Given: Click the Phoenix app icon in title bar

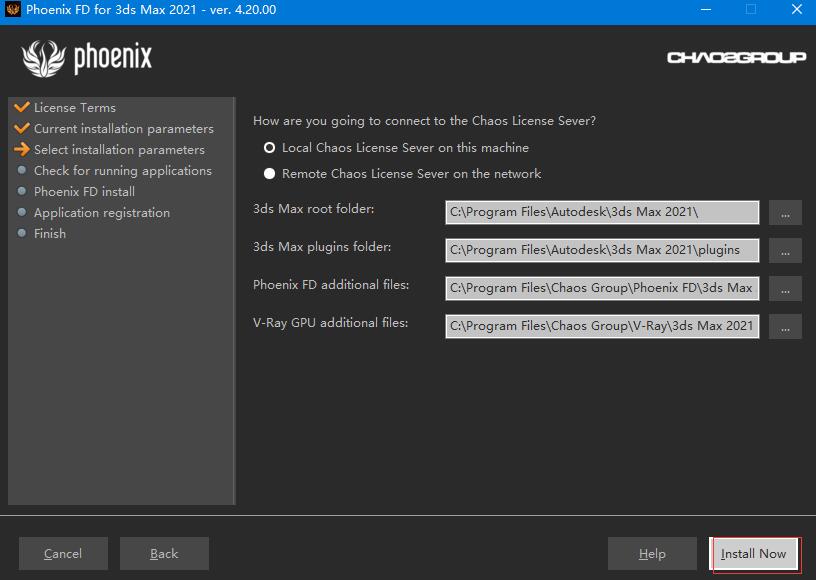Looking at the screenshot, I should (x=12, y=9).
